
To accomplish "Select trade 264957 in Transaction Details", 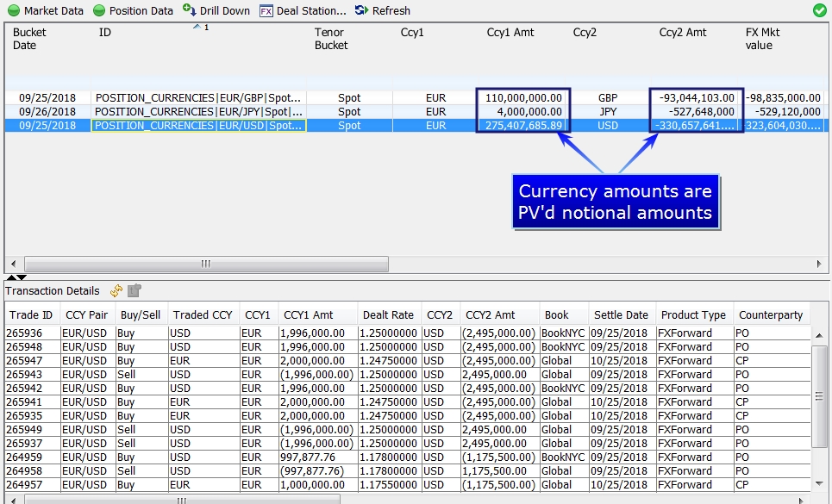I will [408, 484].
